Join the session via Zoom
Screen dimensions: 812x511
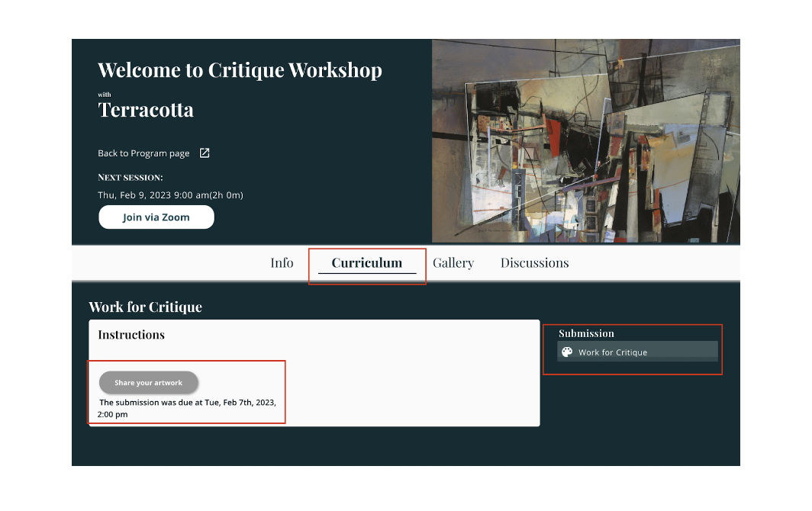click(156, 217)
